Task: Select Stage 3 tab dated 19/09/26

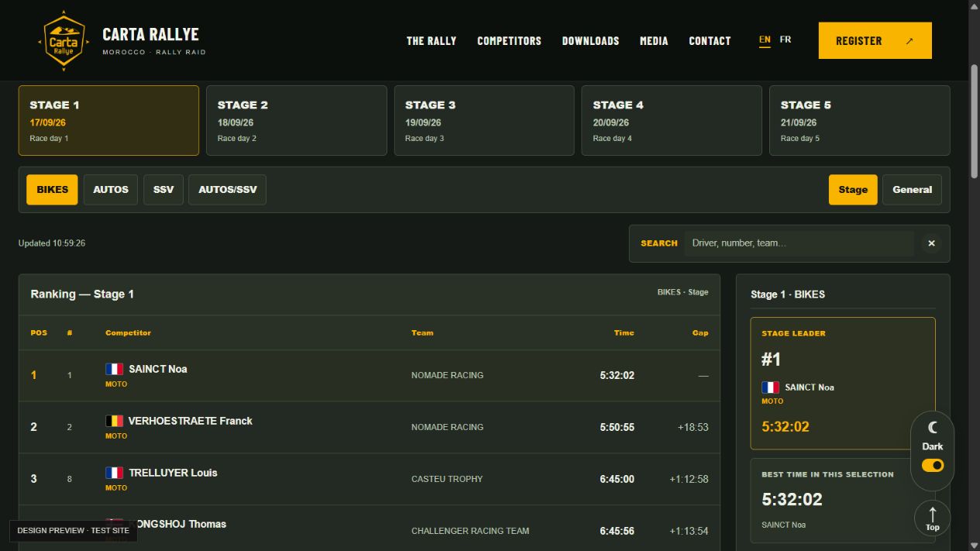Action: [484, 121]
